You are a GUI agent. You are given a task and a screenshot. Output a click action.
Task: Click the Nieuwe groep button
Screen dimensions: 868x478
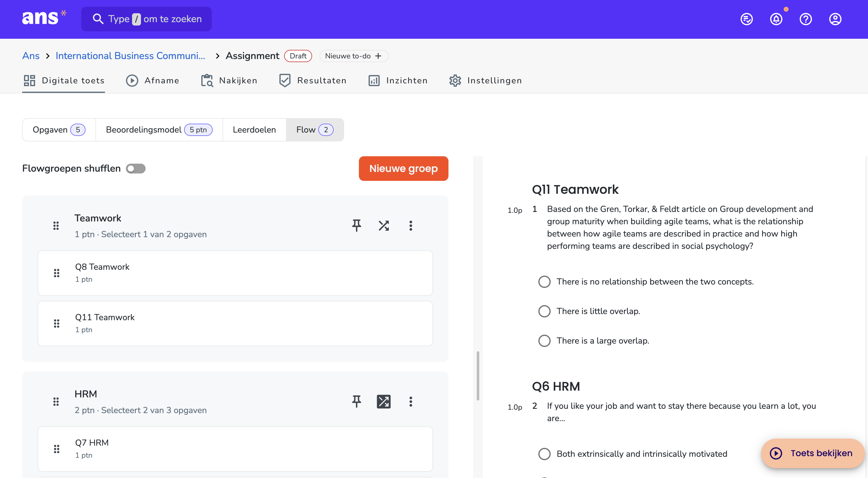[403, 168]
